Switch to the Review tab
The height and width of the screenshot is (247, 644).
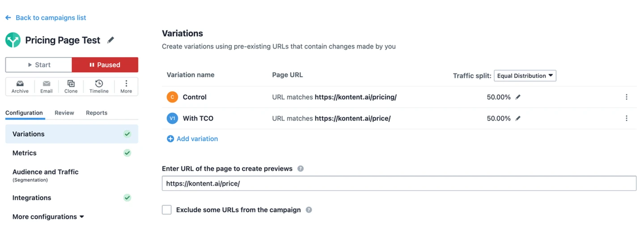(64, 113)
